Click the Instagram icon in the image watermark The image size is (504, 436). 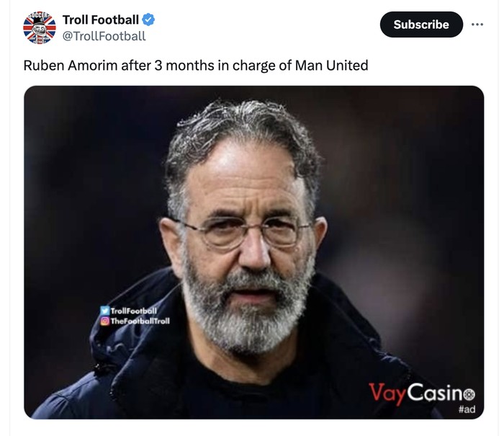click(x=105, y=321)
